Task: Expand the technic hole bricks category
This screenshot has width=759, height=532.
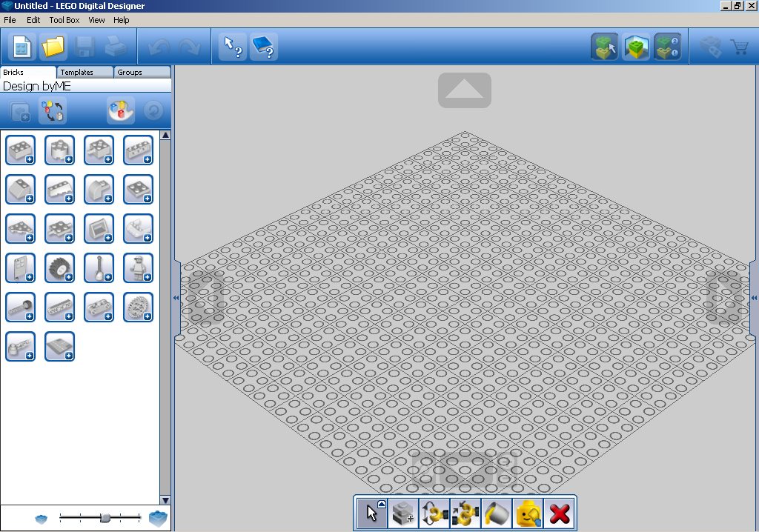Action: coord(138,150)
